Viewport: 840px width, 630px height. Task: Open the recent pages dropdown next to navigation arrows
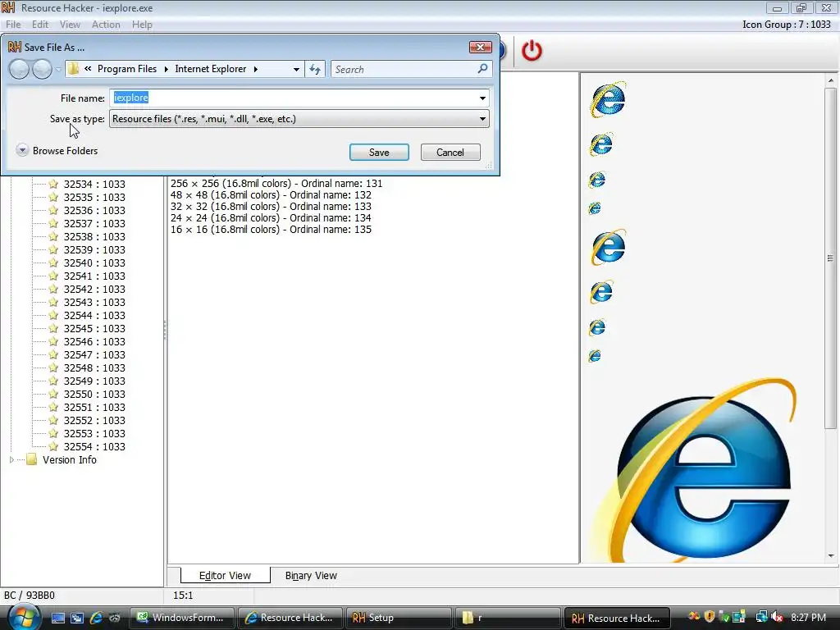58,69
